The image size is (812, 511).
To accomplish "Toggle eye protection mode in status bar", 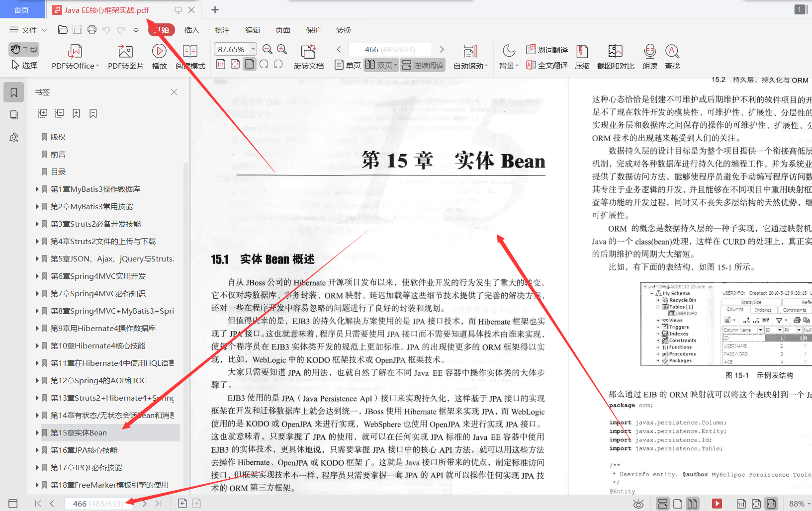I will point(638,504).
